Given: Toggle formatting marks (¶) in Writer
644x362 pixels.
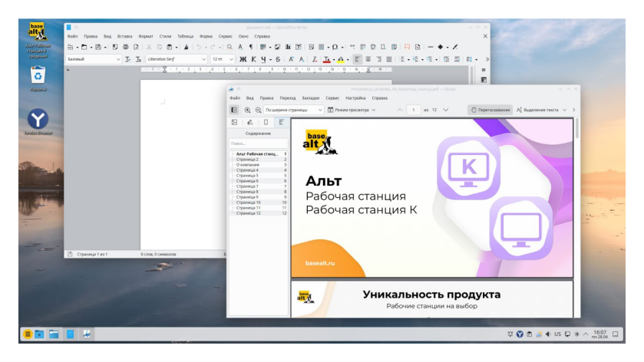Looking at the screenshot, I should 251,47.
